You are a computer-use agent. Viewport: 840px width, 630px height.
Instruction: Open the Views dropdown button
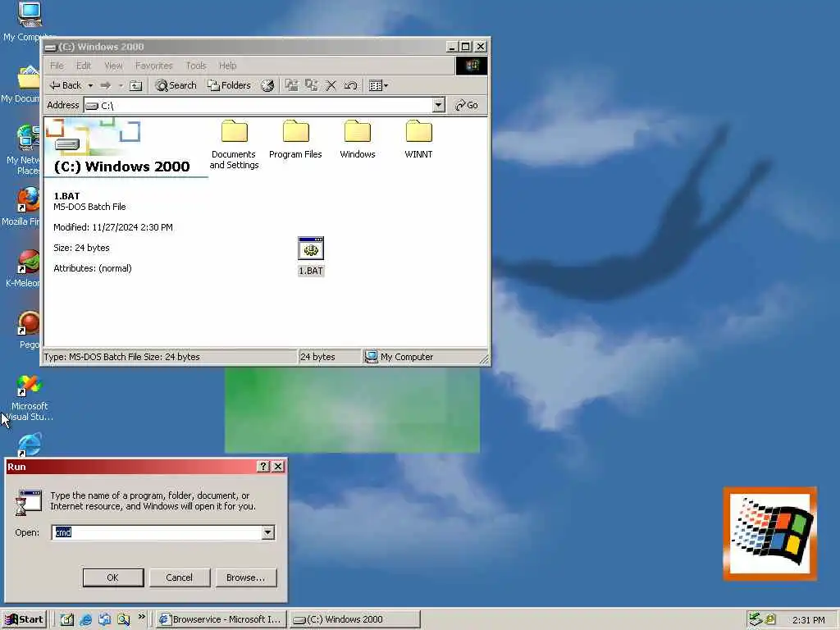378,85
